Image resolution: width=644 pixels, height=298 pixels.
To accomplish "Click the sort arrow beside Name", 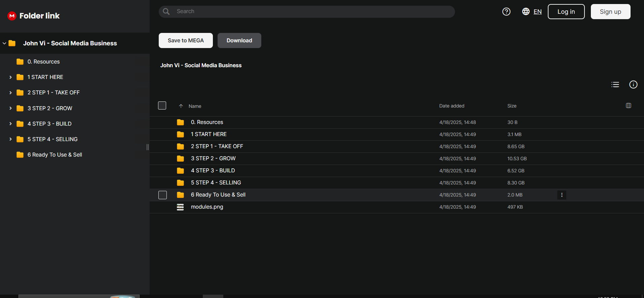I will click(181, 106).
